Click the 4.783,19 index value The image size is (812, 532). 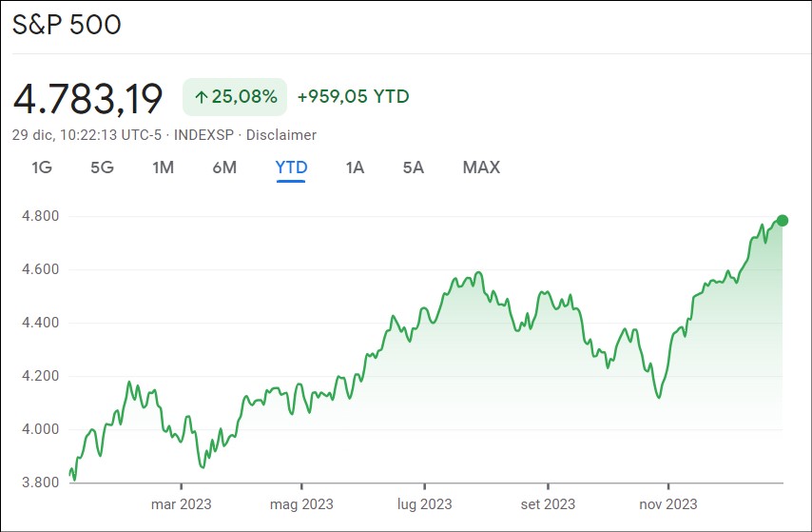(88, 98)
